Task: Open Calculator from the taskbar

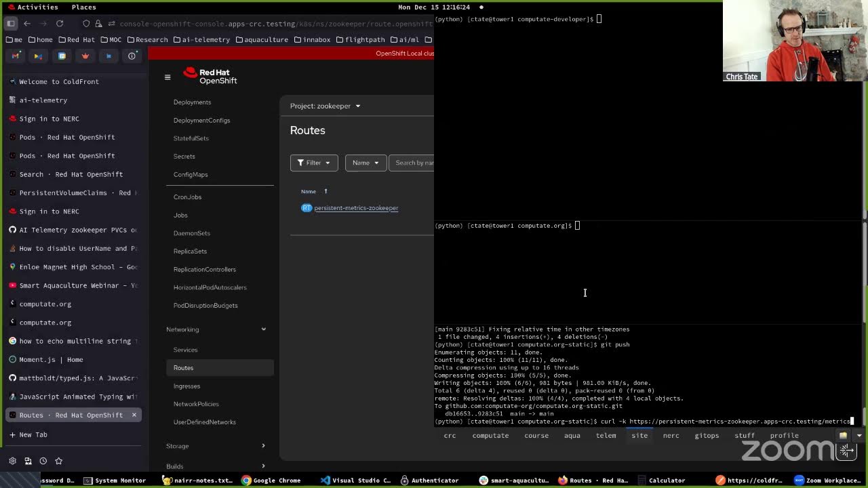Action: point(660,481)
